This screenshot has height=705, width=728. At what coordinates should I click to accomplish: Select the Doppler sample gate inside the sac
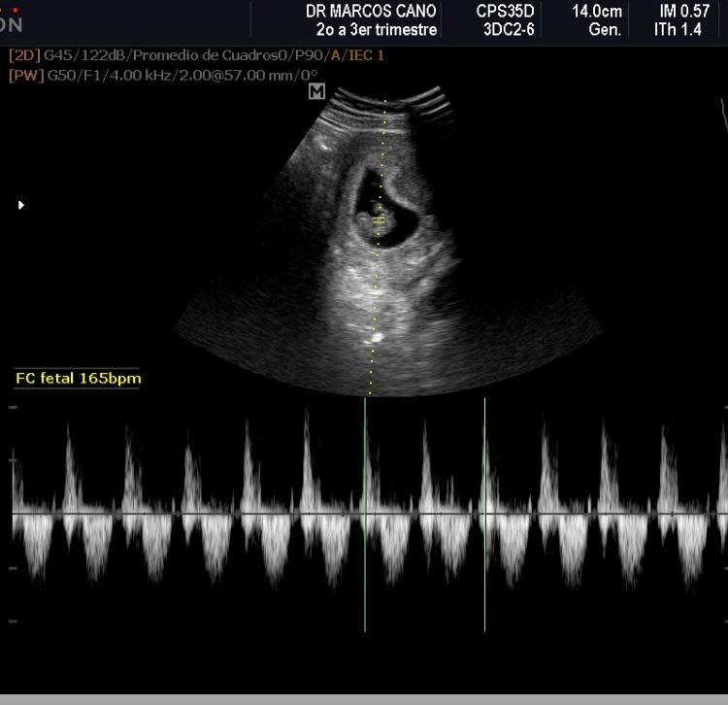[x=380, y=221]
